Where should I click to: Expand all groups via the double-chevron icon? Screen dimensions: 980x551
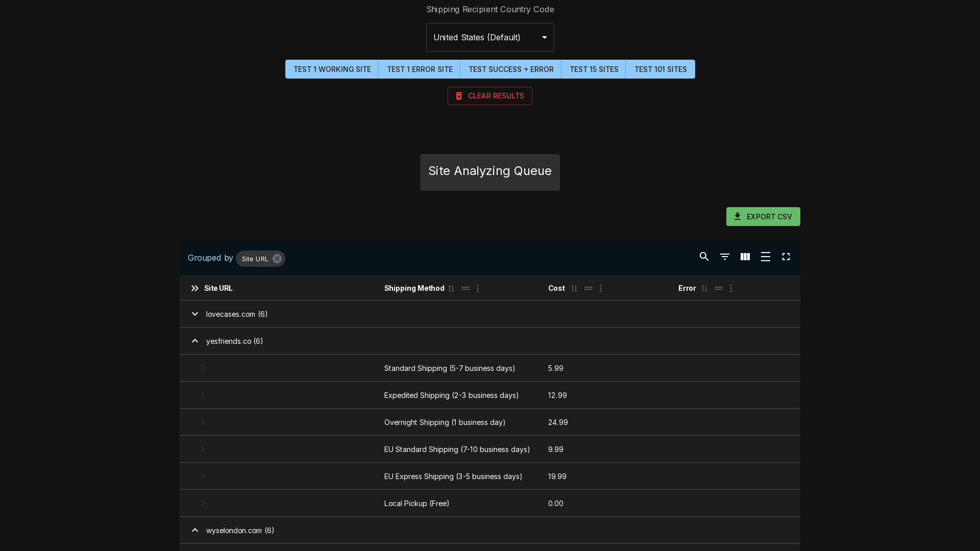[195, 289]
